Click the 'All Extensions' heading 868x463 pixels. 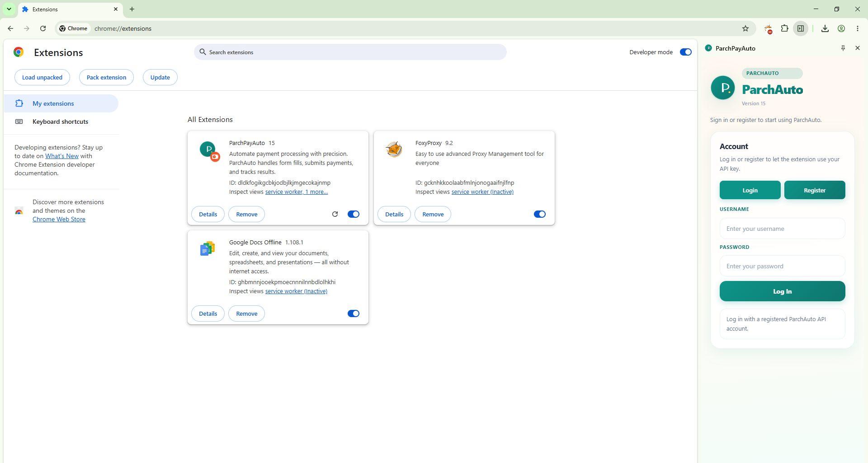click(x=210, y=119)
